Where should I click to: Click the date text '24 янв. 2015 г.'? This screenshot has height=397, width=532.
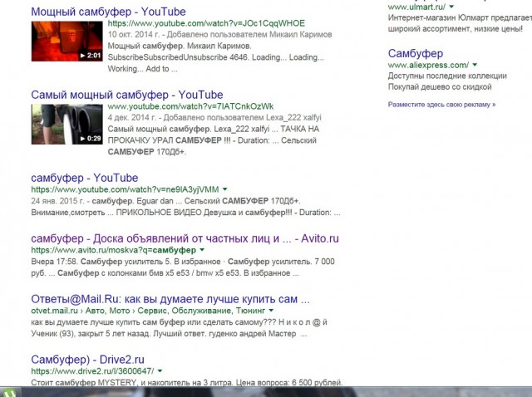click(x=57, y=201)
